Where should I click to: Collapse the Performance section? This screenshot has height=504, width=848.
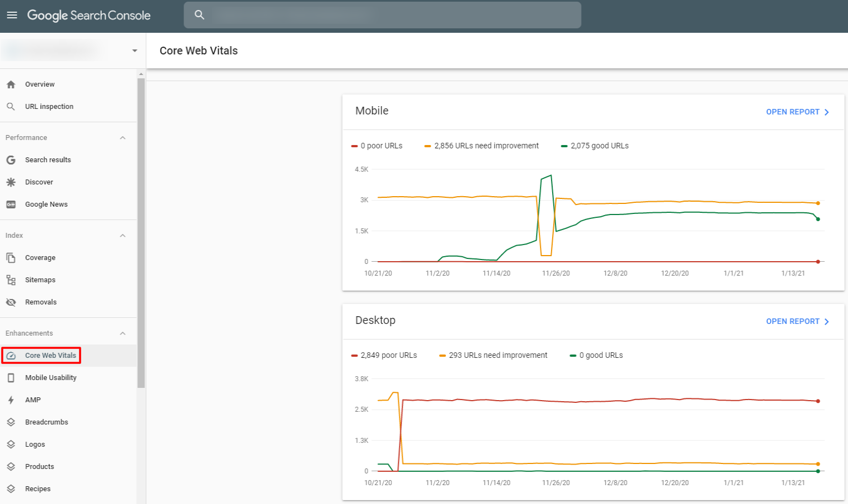(x=123, y=138)
